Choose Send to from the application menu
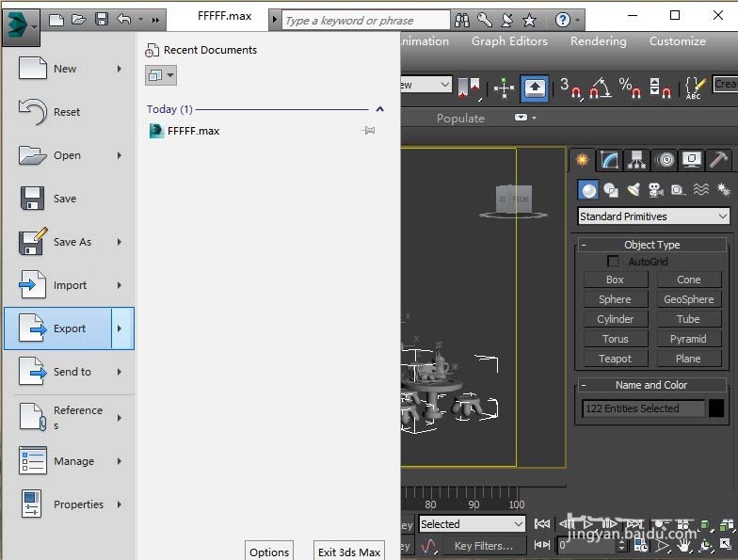Image resolution: width=738 pixels, height=560 pixels. [70, 372]
